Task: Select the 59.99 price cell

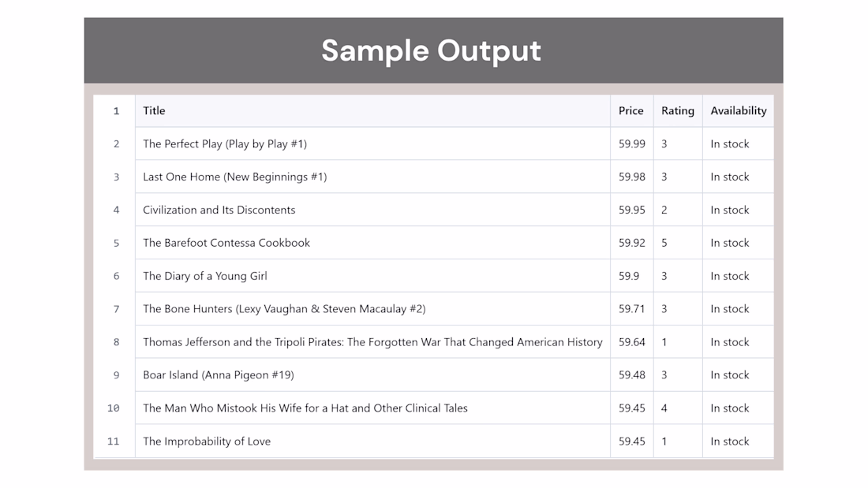Action: (x=631, y=143)
